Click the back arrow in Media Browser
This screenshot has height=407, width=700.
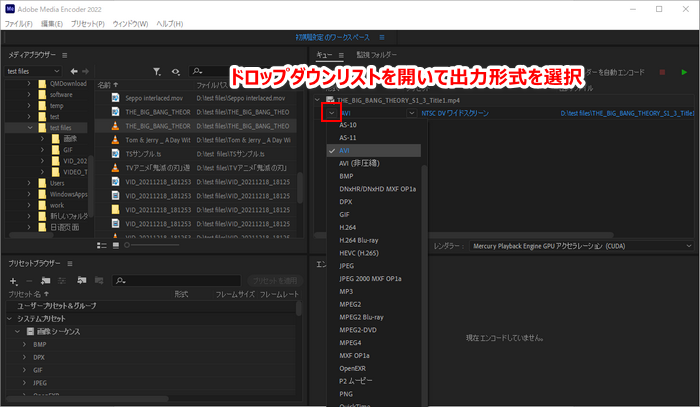74,72
